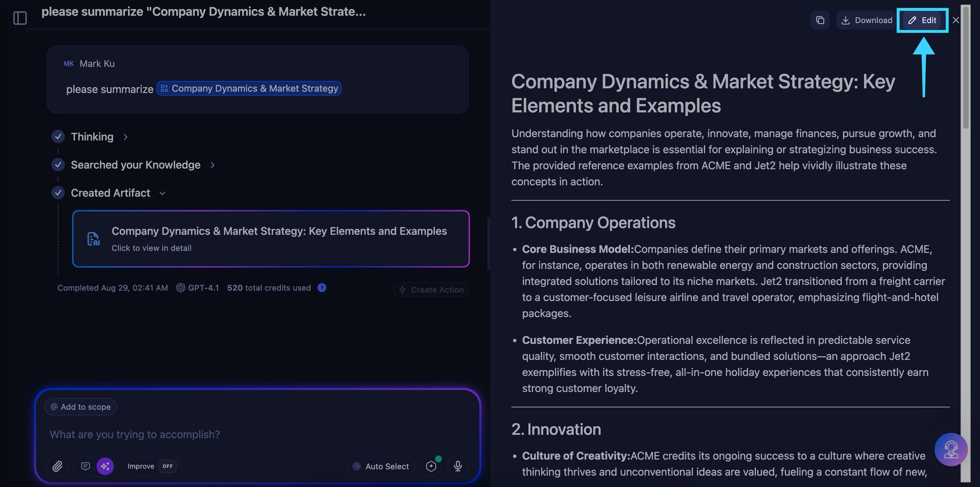Click the 'Customer Experience:' bold label

click(x=579, y=340)
